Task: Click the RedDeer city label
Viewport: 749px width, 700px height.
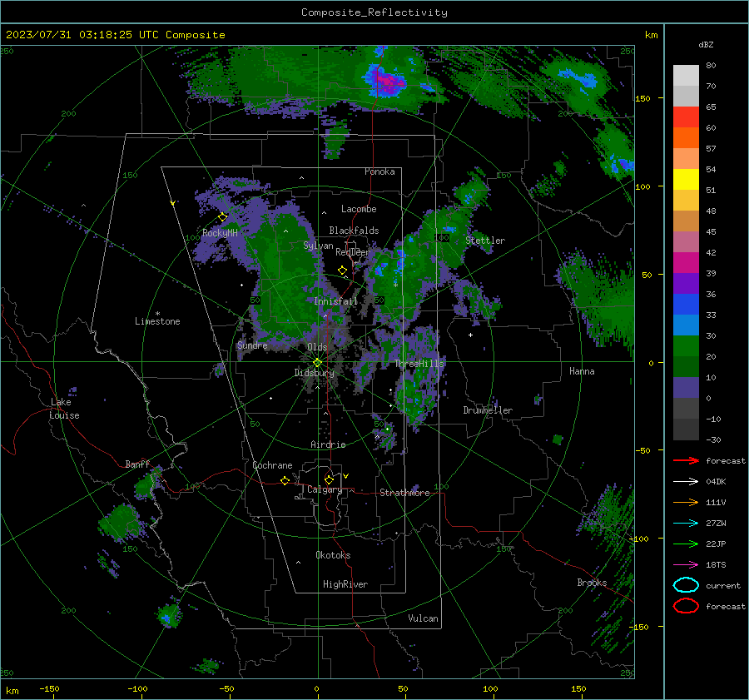Action: tap(353, 252)
